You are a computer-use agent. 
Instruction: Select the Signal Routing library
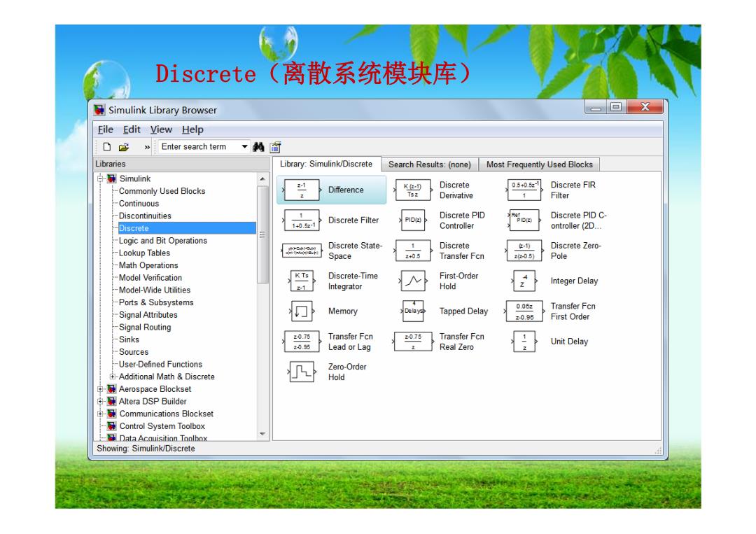click(x=145, y=328)
